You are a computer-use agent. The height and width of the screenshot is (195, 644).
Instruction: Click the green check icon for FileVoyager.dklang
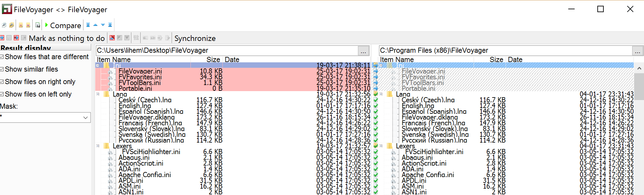[376, 117]
